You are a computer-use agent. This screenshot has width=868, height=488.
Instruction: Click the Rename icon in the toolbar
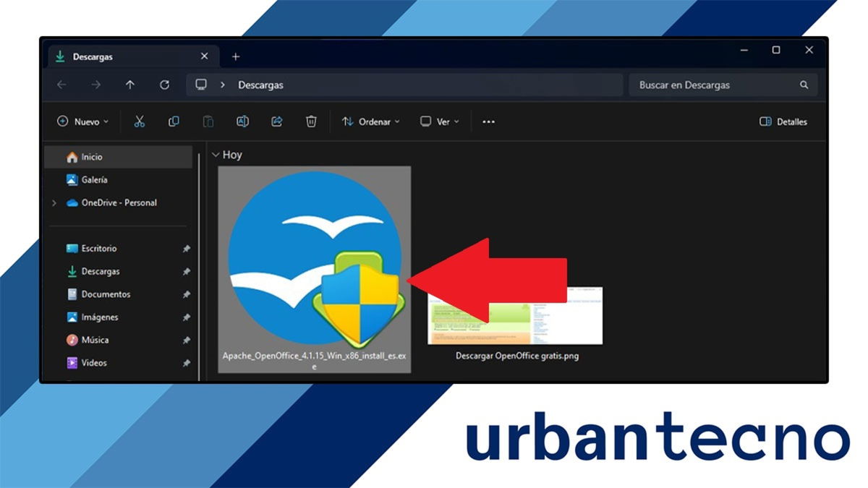point(242,121)
